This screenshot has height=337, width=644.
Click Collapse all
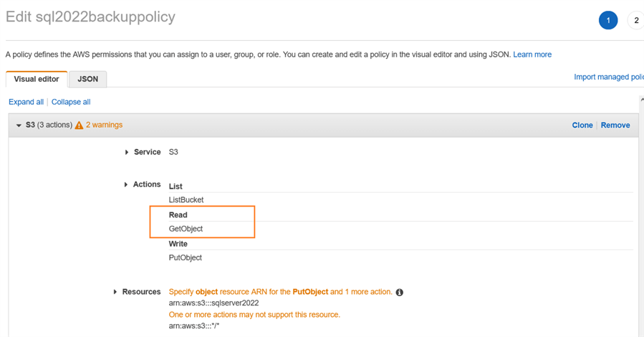coord(71,102)
